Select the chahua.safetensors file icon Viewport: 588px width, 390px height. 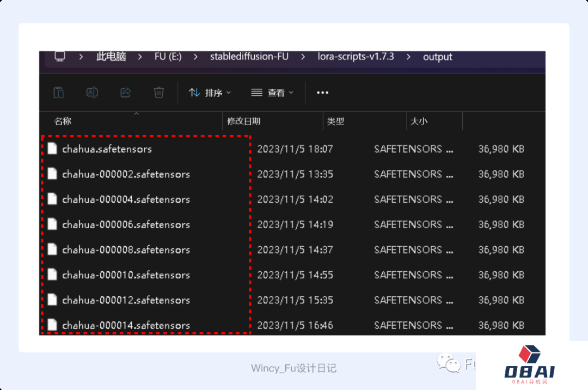pyautogui.click(x=52, y=149)
